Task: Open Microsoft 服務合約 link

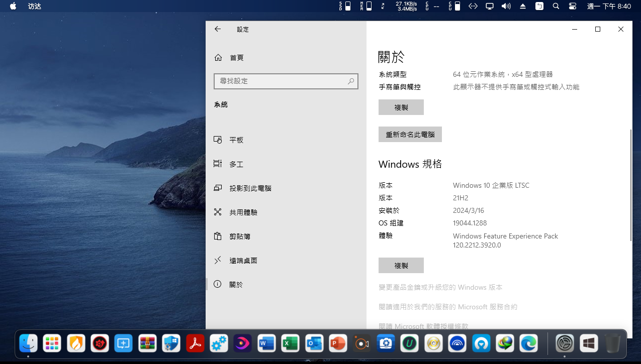Action: [x=448, y=307]
